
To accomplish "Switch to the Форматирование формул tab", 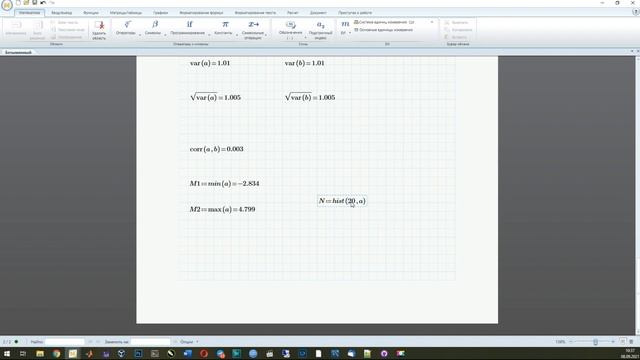I will point(201,13).
